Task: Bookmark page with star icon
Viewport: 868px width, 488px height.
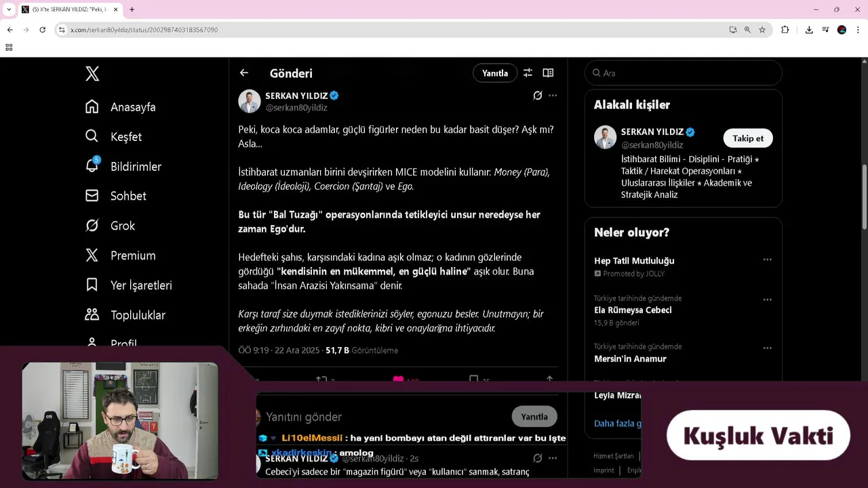Action: tap(762, 30)
